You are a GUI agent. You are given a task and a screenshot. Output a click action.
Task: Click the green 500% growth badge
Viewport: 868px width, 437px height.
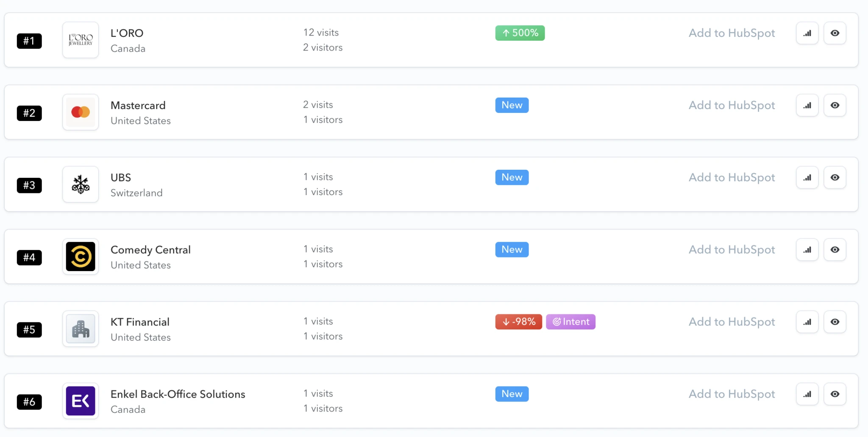click(x=520, y=33)
